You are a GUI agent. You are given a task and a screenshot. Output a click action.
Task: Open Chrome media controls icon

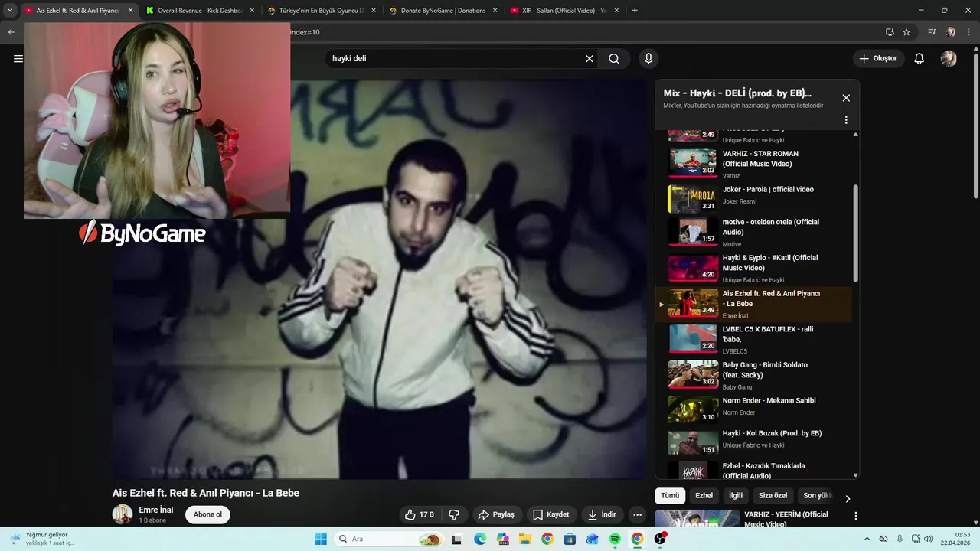[x=932, y=32]
